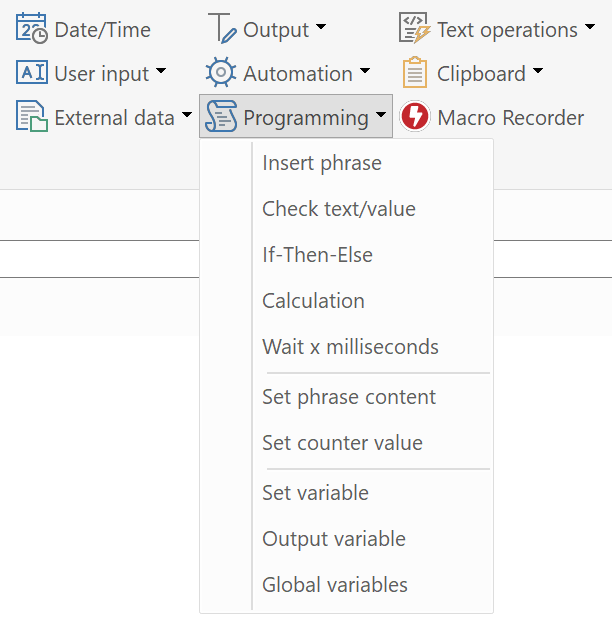Click the Text operations label
This screenshot has width=612, height=623.
pos(507,30)
